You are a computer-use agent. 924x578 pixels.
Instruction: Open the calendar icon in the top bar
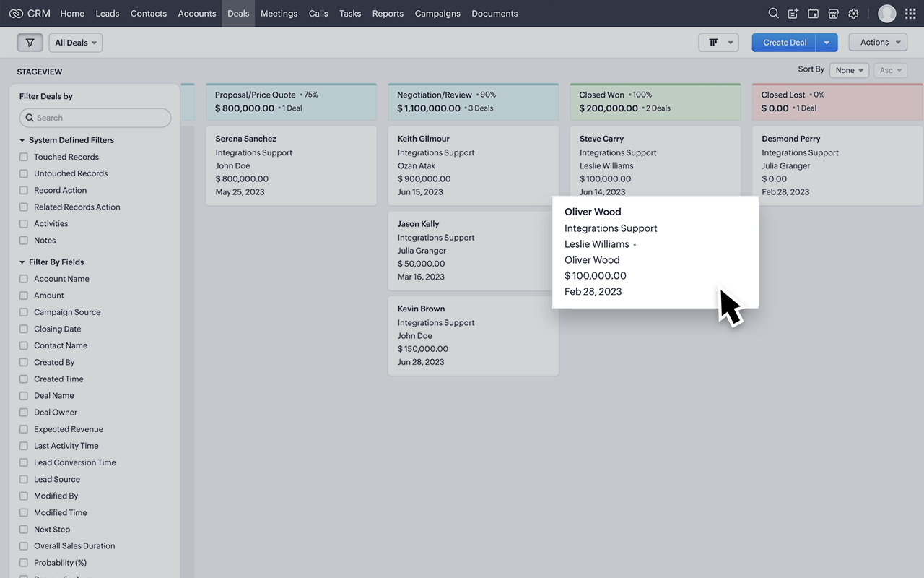pyautogui.click(x=813, y=13)
